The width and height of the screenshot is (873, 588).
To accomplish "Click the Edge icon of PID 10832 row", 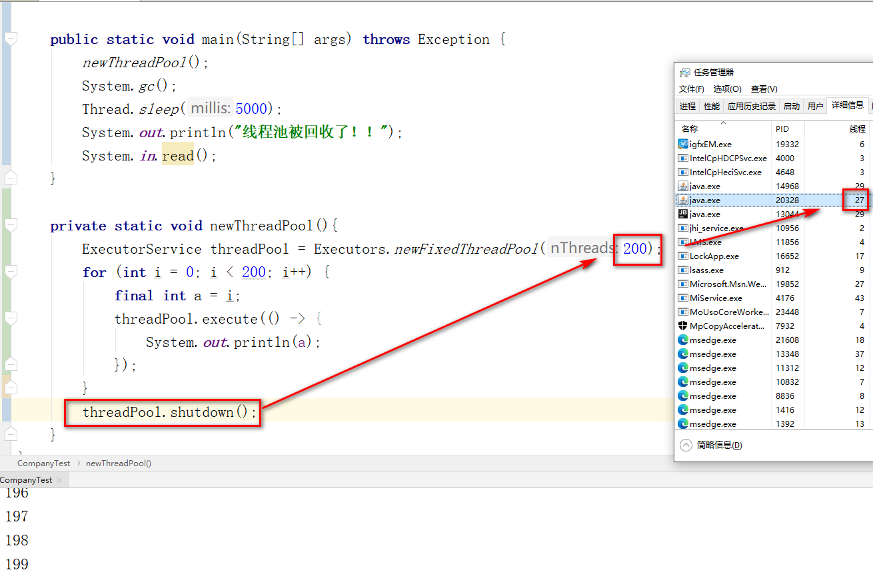I will (682, 382).
